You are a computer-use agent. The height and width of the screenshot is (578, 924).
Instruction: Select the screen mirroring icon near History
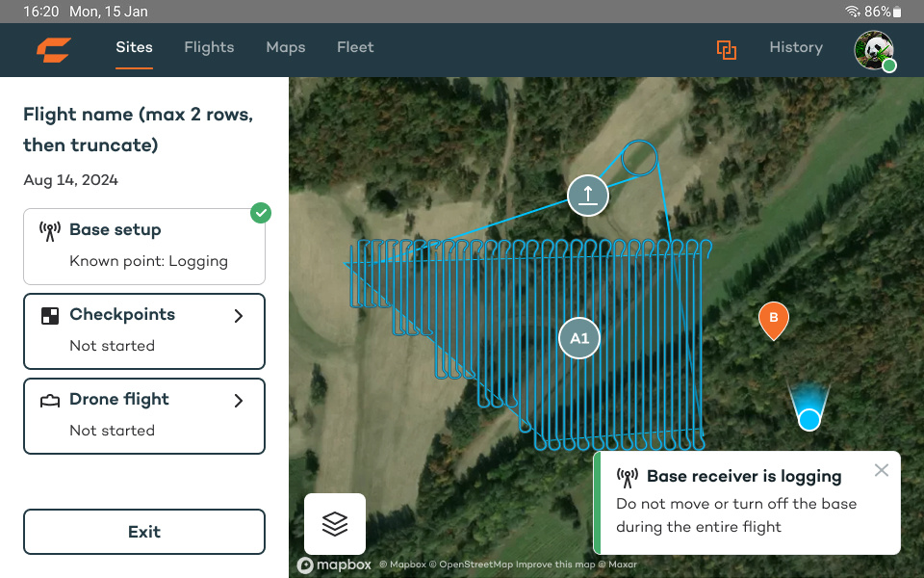point(727,49)
